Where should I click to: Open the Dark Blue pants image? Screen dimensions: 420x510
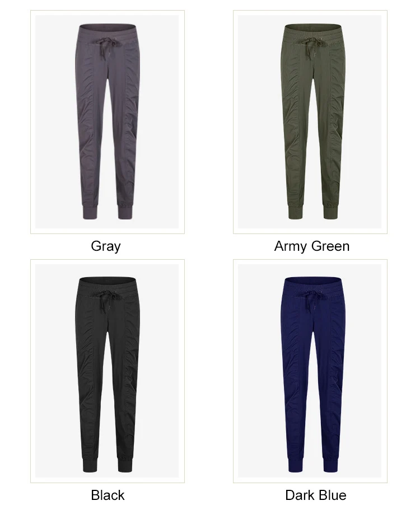[310, 371]
